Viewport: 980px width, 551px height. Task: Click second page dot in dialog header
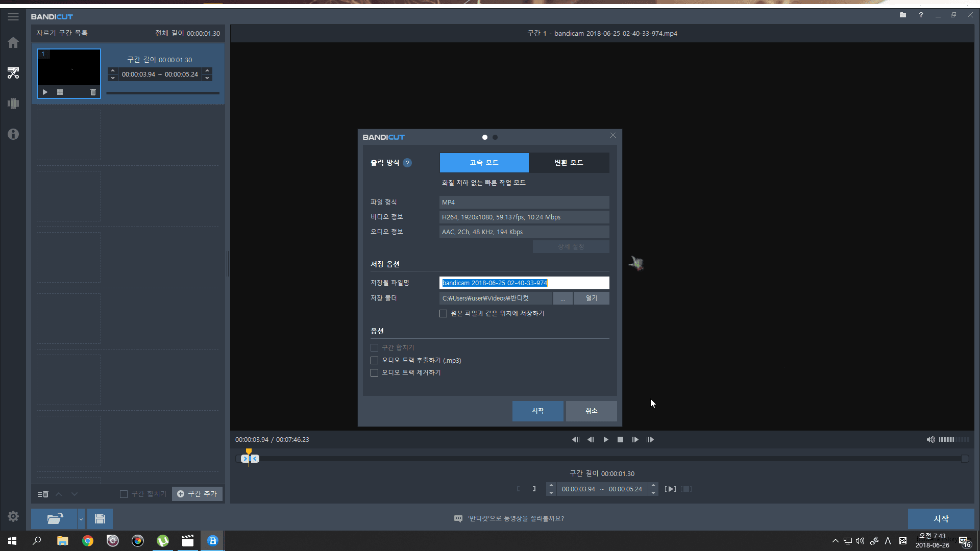coord(495,137)
